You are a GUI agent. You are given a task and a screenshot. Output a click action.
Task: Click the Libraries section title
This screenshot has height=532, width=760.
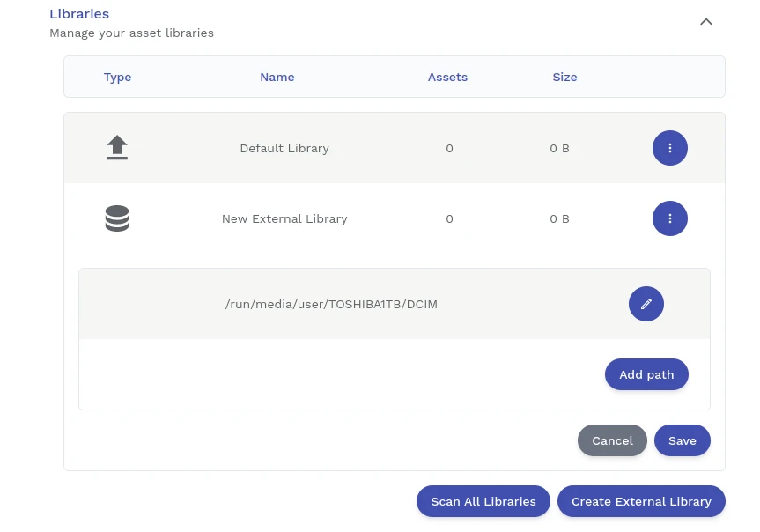79,14
